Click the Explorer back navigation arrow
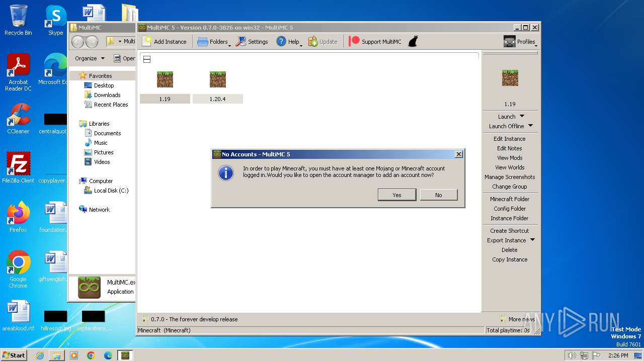Image resolution: width=644 pixels, height=362 pixels. pyautogui.click(x=77, y=42)
